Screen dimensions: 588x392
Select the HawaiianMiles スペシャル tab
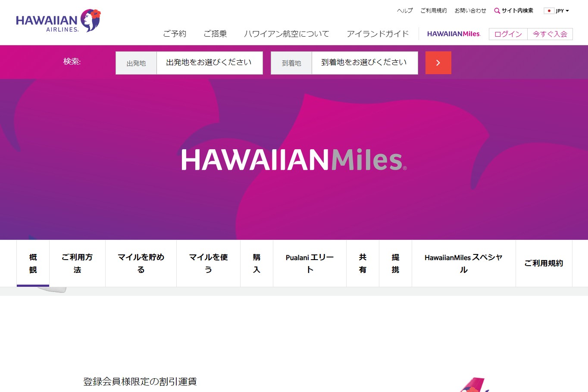pos(463,263)
